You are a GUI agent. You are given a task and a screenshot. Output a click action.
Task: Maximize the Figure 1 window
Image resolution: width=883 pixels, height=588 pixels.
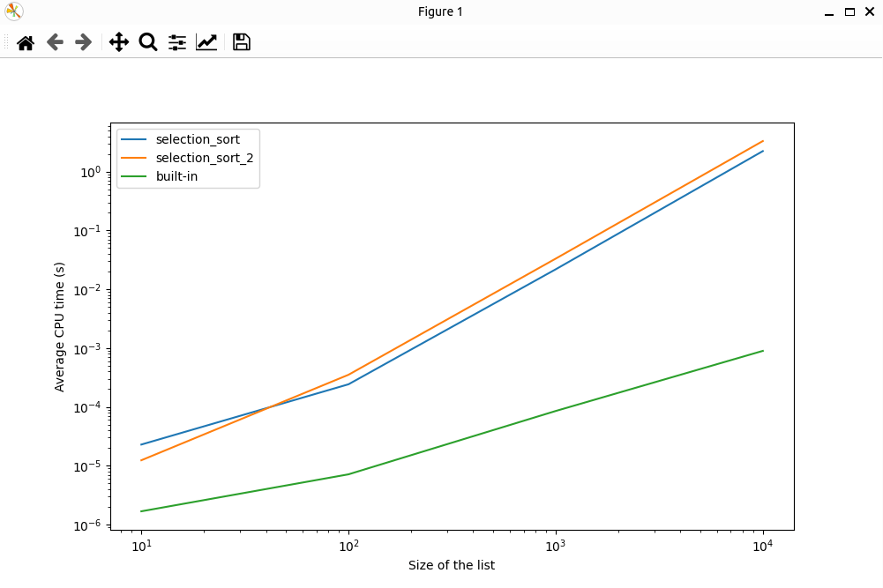849,11
